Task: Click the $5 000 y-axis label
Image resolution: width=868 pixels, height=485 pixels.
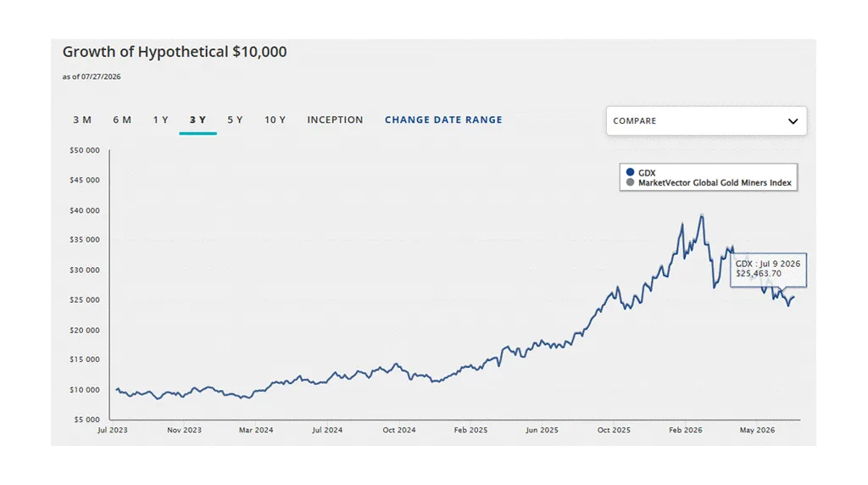Action: (87, 420)
